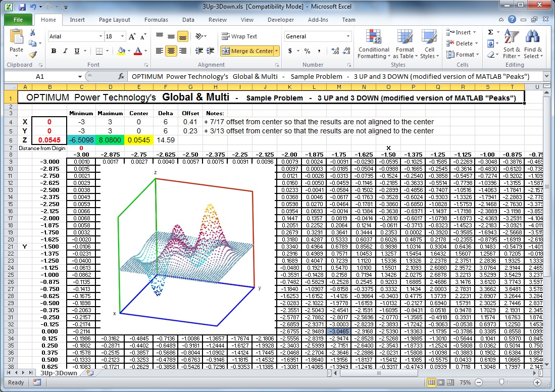555x392 pixels.
Task: Switch to the Insert tab
Action: [x=77, y=20]
